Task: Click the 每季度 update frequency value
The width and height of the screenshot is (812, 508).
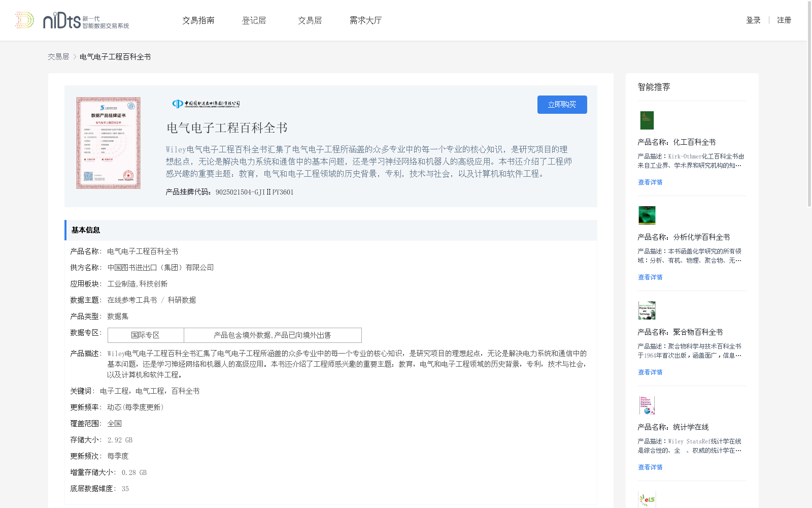Action: [x=118, y=456]
